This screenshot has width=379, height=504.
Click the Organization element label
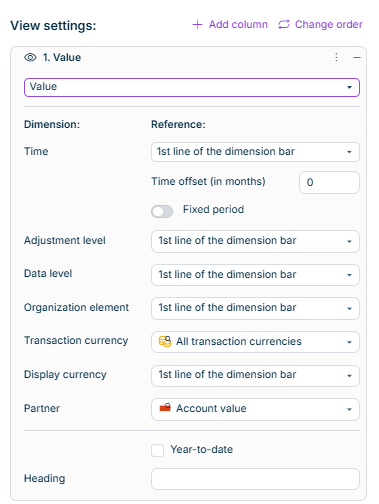tap(76, 308)
